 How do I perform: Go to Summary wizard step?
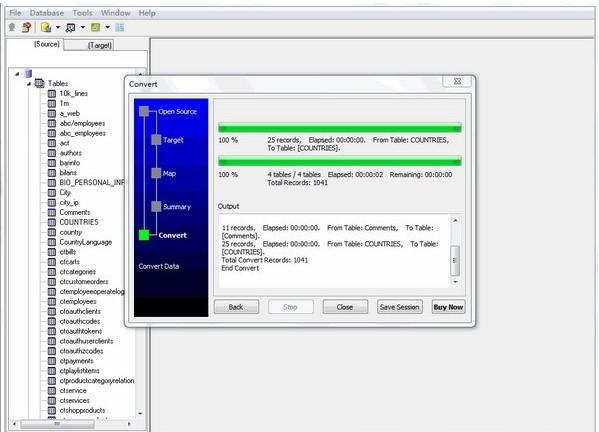[x=176, y=207]
